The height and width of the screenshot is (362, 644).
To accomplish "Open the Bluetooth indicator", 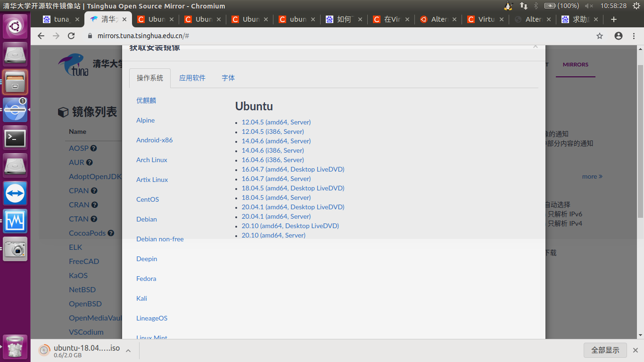I will [536, 6].
